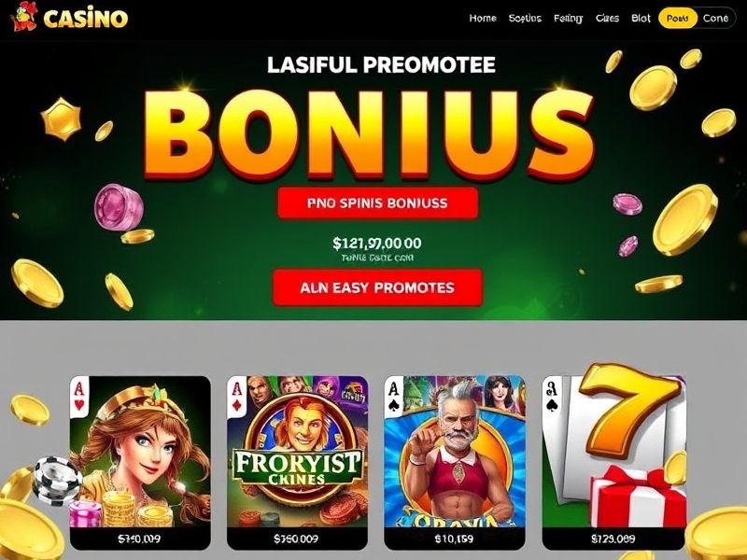The image size is (747, 560).
Task: Open the Faiiny navigation link
Action: [x=568, y=19]
